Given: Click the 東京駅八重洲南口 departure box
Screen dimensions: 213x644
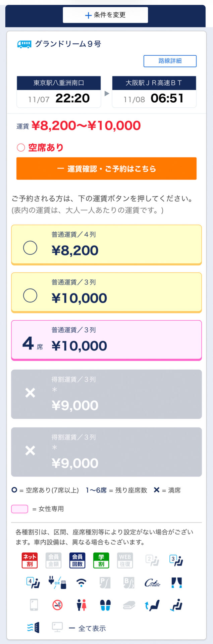Looking at the screenshot, I should coord(59,92).
